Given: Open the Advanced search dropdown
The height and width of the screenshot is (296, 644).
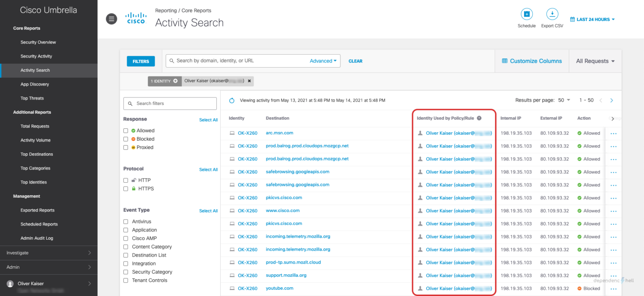Looking at the screenshot, I should tap(323, 60).
